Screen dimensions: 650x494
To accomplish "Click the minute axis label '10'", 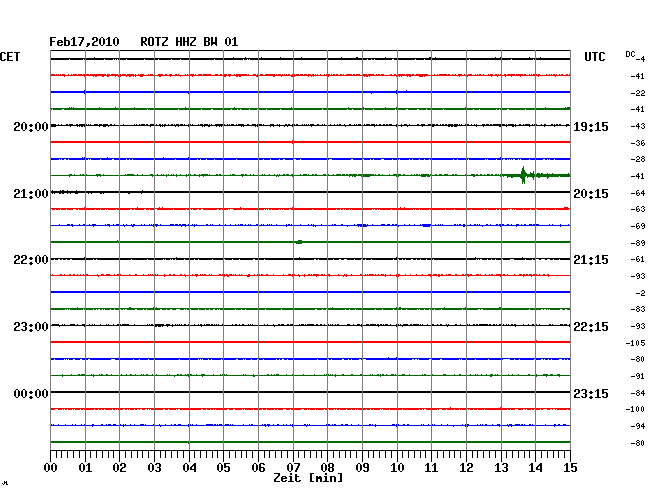I will tap(397, 468).
